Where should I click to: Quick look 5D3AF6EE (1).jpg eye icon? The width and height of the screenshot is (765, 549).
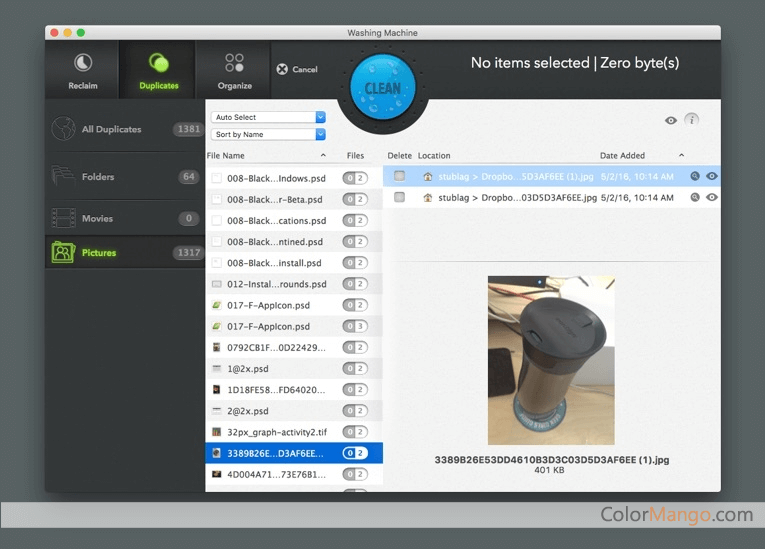click(x=712, y=176)
